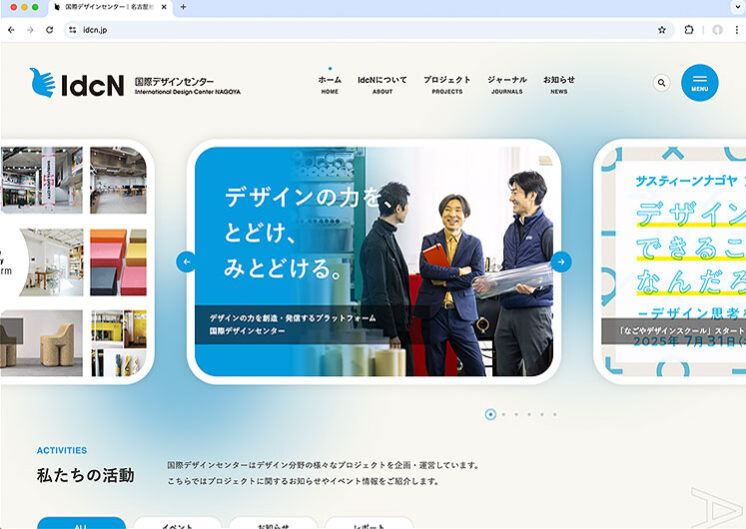
Task: Select the fifth carousel pagination dot
Action: tap(542, 414)
